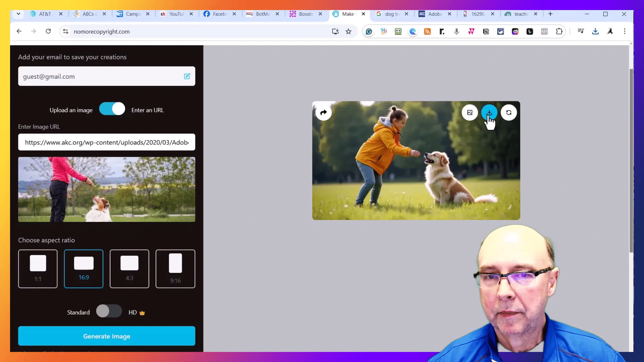Click the edit email pencil icon
Image resolution: width=644 pixels, height=362 pixels.
(x=187, y=76)
